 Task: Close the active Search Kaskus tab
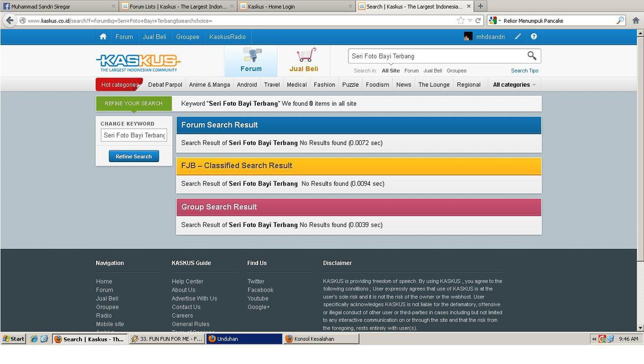click(x=469, y=7)
